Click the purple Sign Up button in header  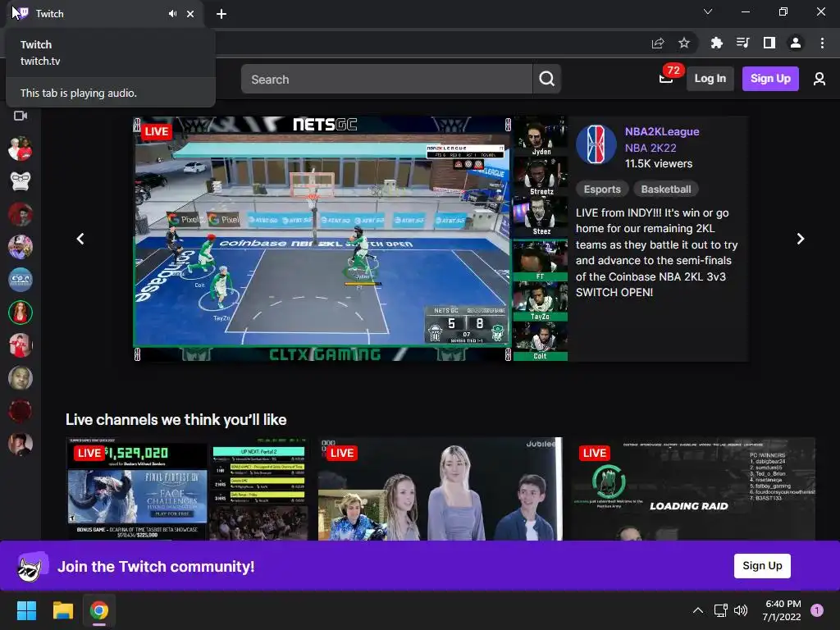[769, 79]
